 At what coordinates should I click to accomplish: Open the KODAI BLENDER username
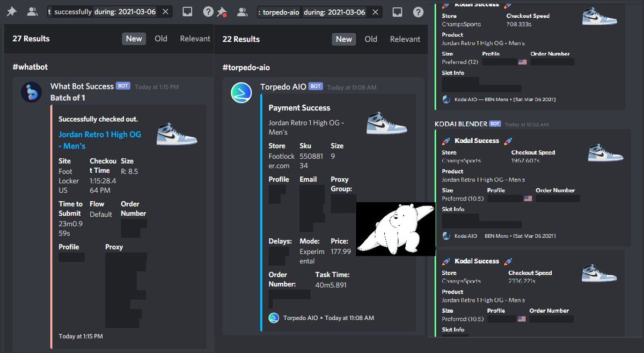461,124
